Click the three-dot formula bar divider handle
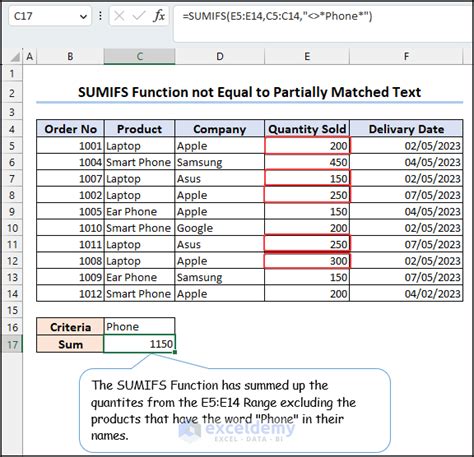 pos(100,16)
